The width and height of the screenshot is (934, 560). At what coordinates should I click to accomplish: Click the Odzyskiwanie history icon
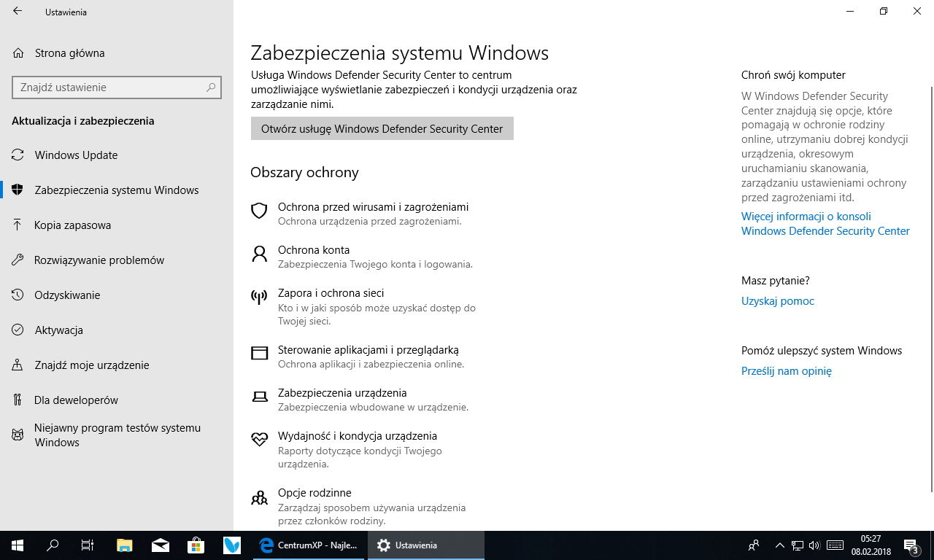(18, 295)
